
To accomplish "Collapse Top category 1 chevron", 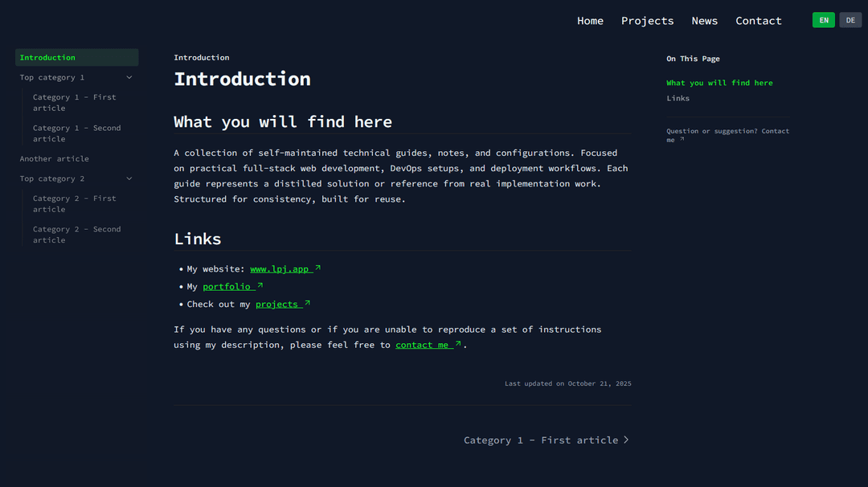I will click(129, 77).
